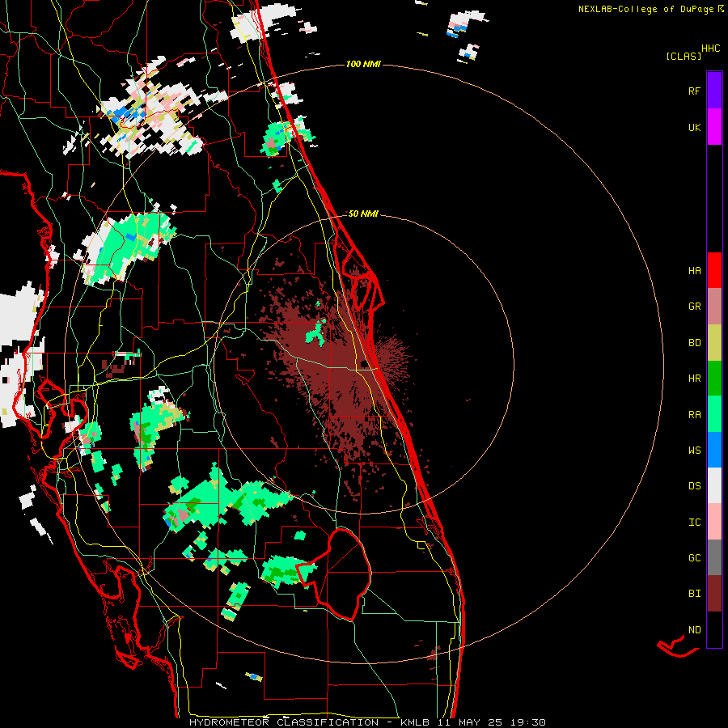Click the ND black legend swatch
The height and width of the screenshot is (728, 728).
(714, 629)
